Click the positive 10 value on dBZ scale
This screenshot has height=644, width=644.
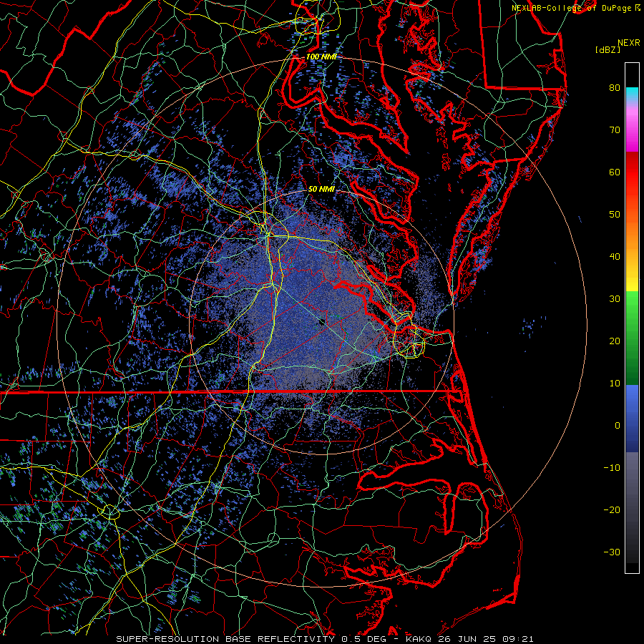615,384
